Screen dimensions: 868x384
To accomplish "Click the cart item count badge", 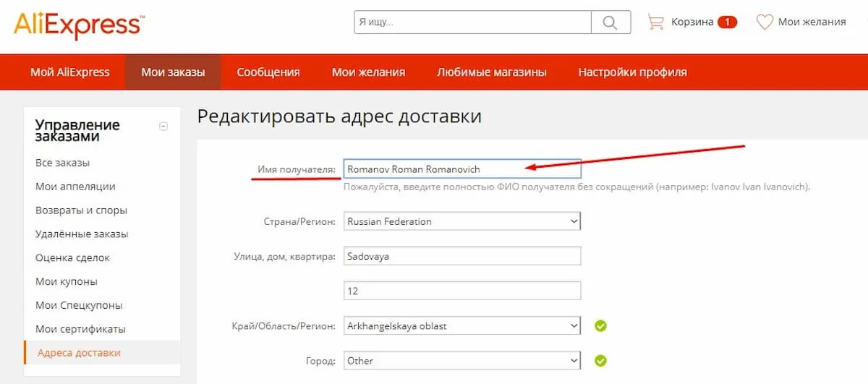I will (727, 22).
